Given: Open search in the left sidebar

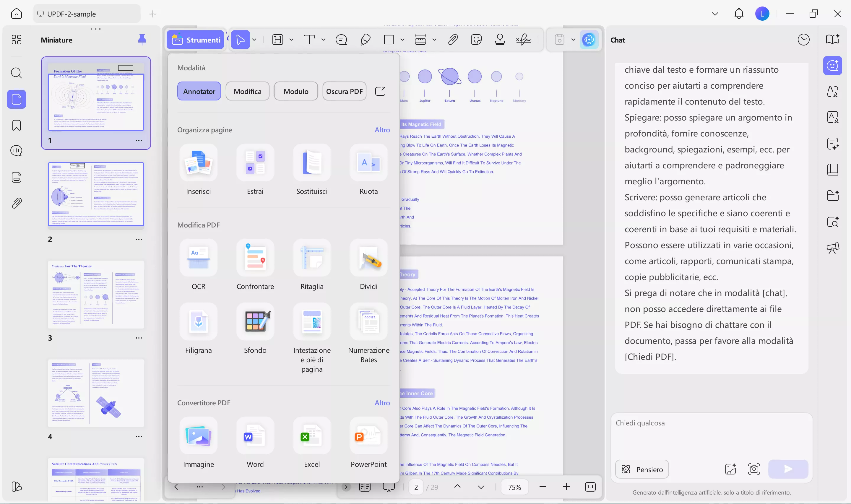Looking at the screenshot, I should coord(16,73).
